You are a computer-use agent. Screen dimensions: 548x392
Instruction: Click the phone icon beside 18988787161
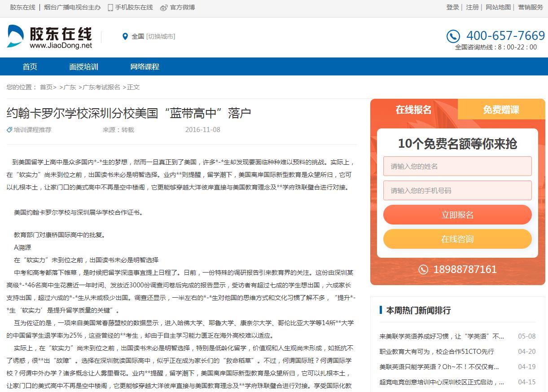coord(423,269)
